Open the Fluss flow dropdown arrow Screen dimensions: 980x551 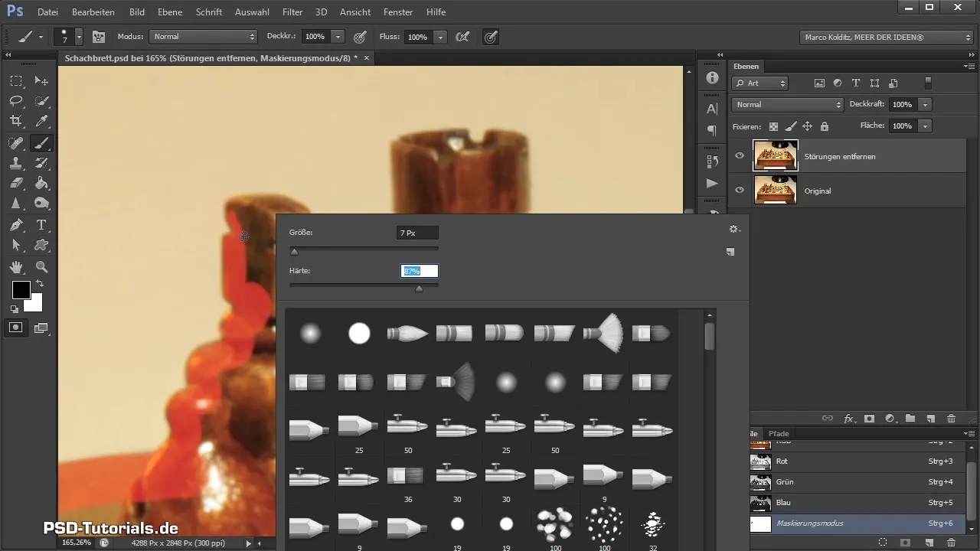(x=440, y=36)
